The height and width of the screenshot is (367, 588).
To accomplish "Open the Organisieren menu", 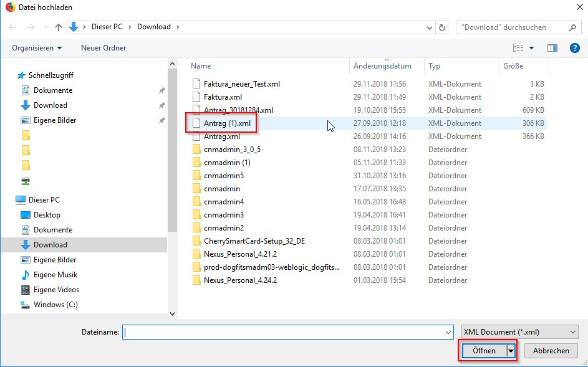I will tap(37, 48).
